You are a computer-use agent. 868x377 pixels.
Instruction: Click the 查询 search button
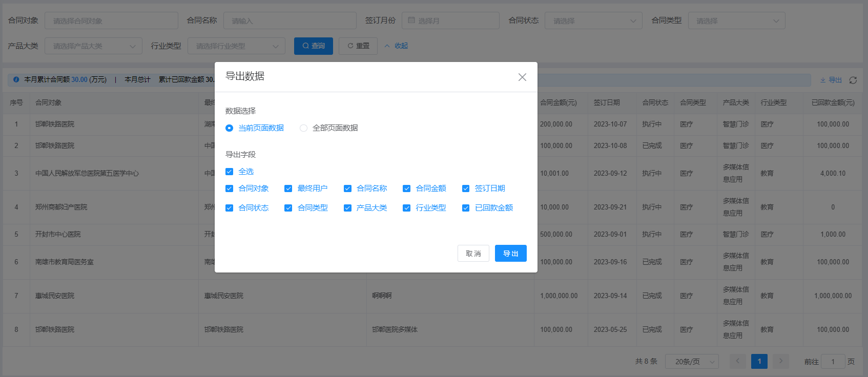[x=314, y=46]
